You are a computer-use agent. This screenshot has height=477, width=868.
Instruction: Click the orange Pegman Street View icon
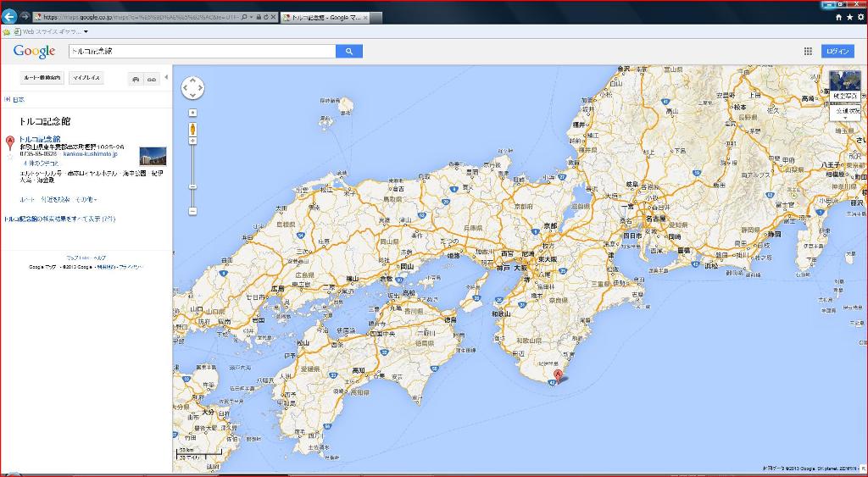point(192,130)
